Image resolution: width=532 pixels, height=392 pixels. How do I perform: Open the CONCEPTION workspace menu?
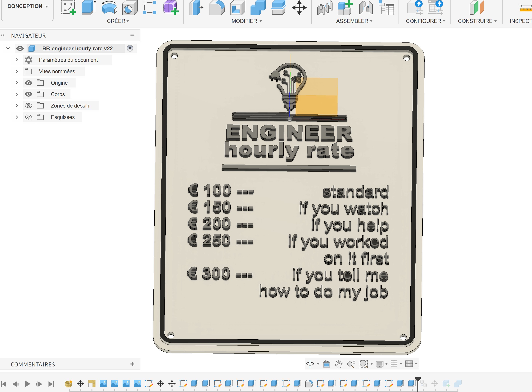click(27, 6)
